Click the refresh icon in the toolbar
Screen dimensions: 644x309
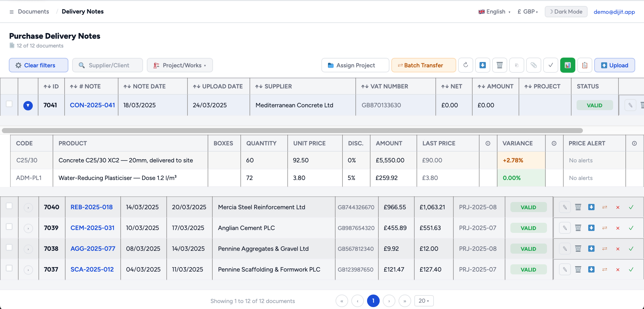[466, 65]
